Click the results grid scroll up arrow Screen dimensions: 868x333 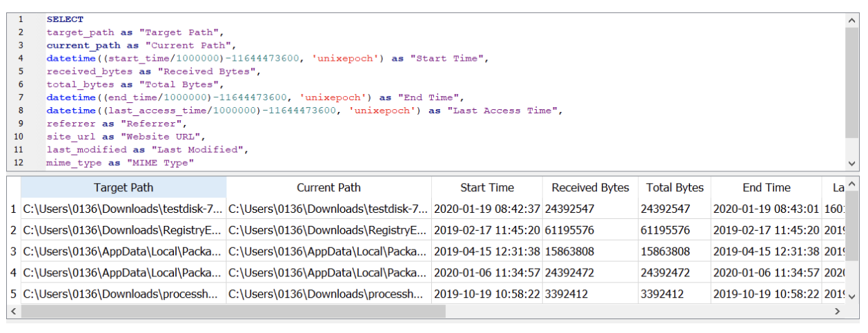tap(852, 183)
